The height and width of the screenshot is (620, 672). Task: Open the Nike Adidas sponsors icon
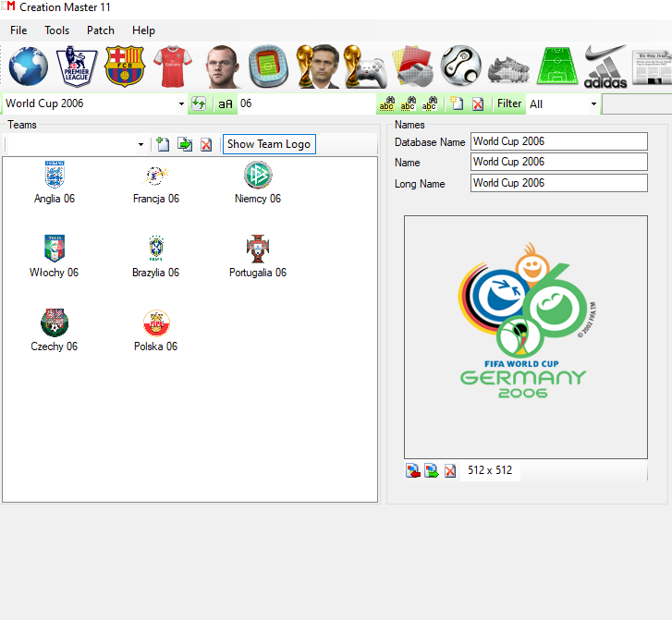coord(605,67)
